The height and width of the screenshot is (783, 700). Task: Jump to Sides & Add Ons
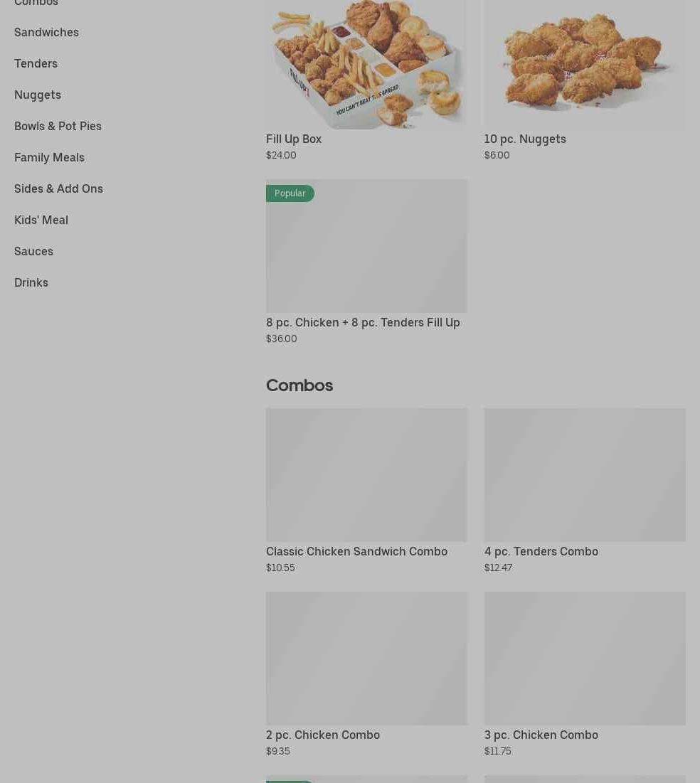coord(58,188)
